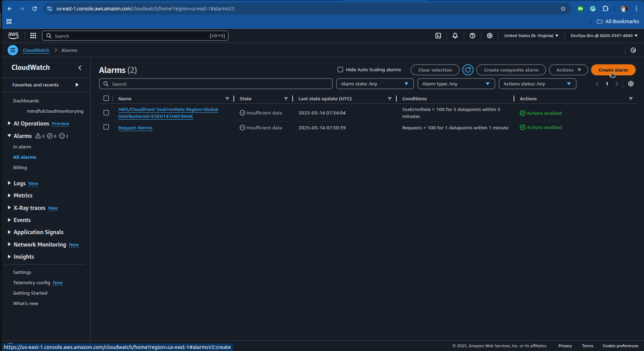Toggle Hide Auto Scaling alarms checkbox

click(x=340, y=70)
